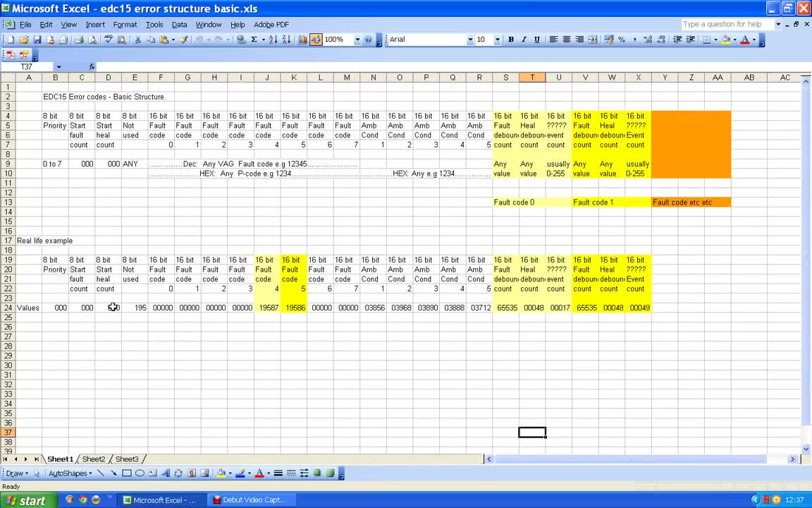
Task: Open the AutoShapes menu button
Action: click(x=68, y=473)
